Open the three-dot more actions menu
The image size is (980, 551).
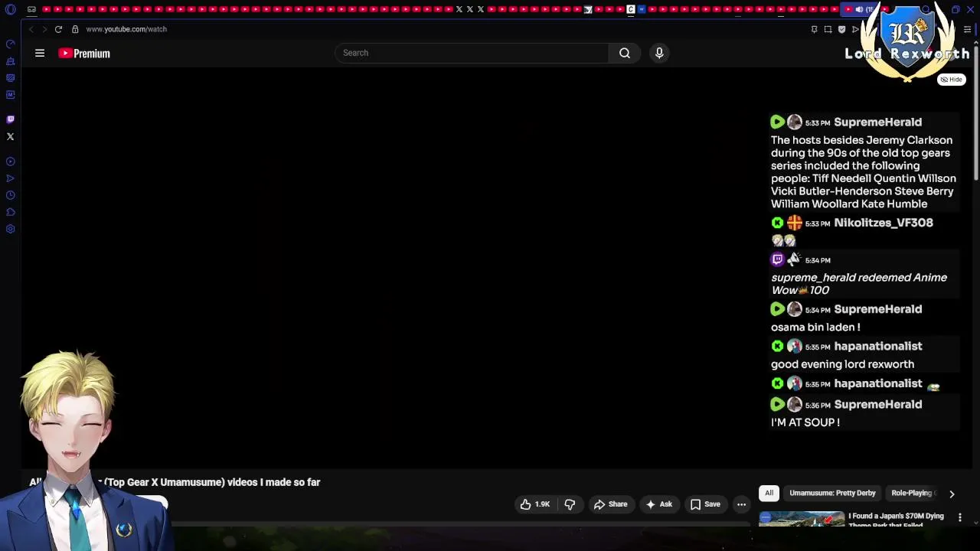pyautogui.click(x=741, y=504)
